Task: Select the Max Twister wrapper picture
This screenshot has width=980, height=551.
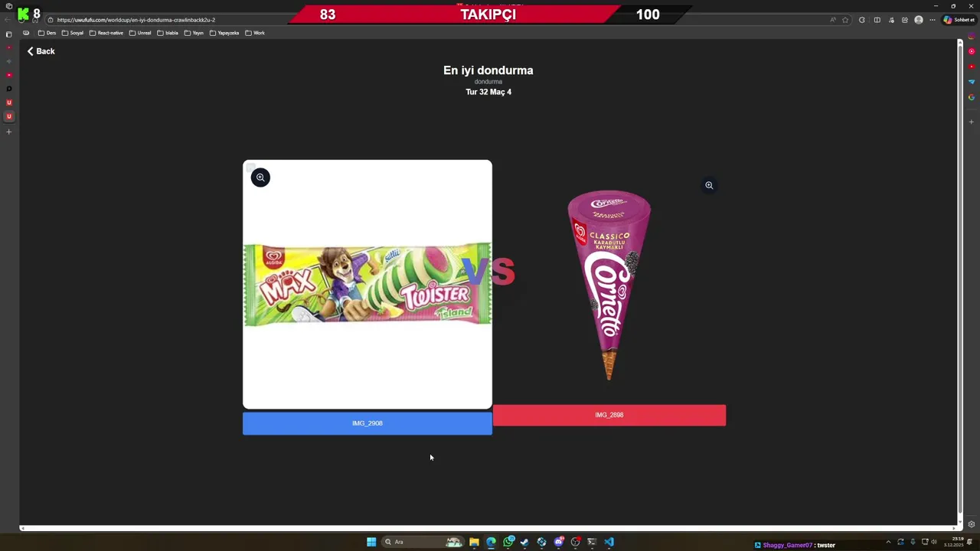Action: [367, 285]
